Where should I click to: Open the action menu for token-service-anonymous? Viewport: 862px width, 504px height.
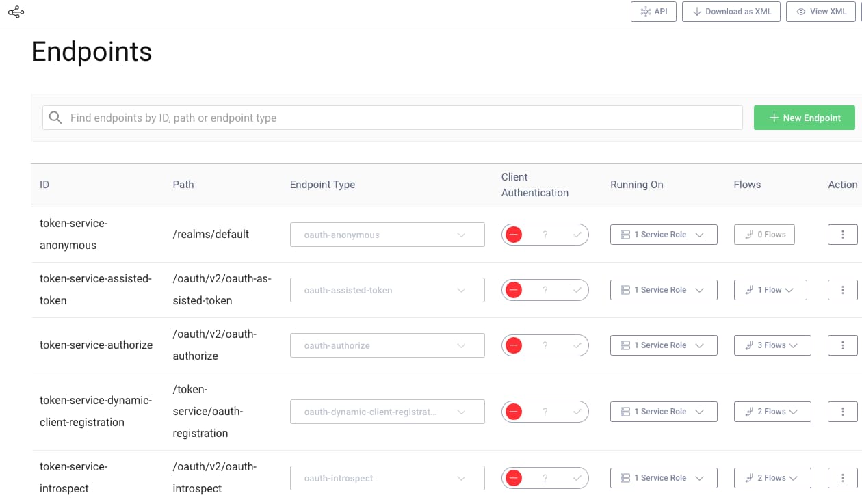[842, 235]
